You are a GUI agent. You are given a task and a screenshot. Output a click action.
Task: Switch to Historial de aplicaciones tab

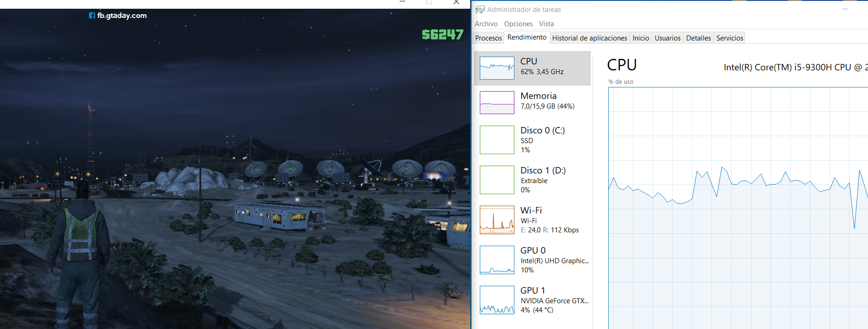coord(589,38)
